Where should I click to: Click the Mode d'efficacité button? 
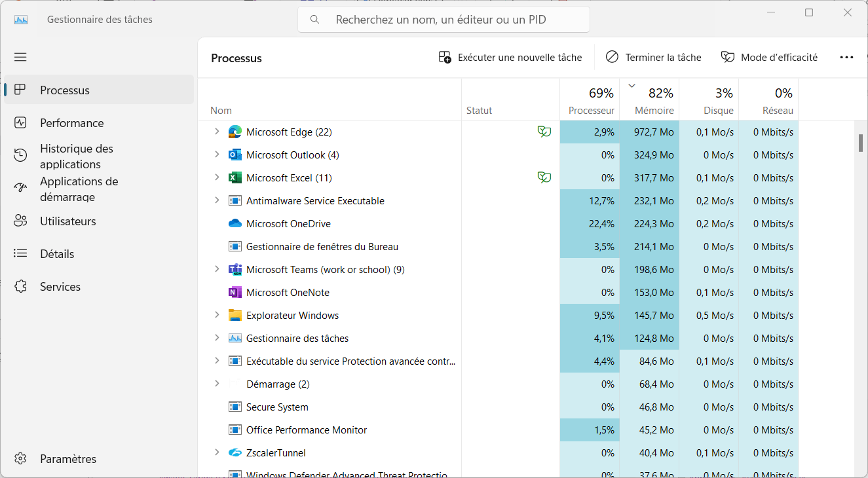click(770, 57)
